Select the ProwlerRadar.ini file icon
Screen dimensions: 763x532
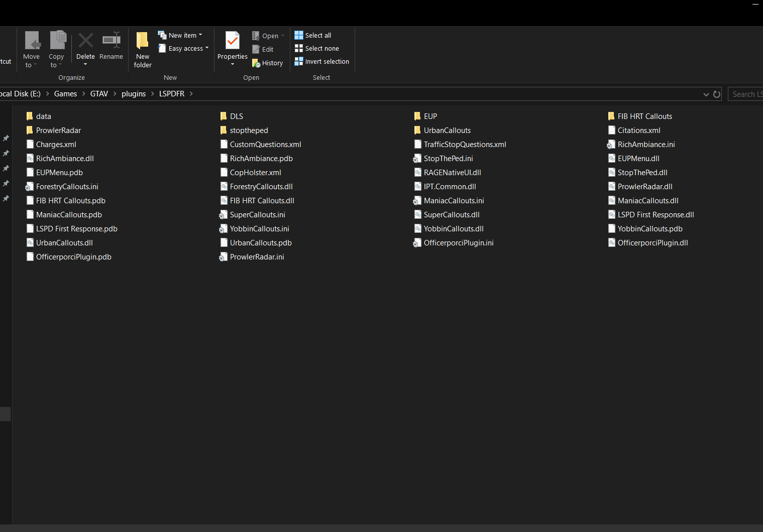point(224,256)
